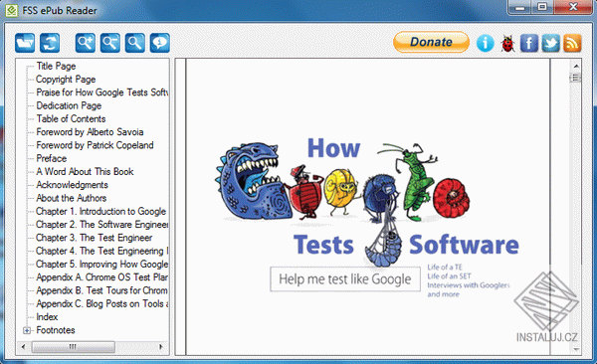Open About the Authors entry
597x364 pixels.
click(x=72, y=198)
